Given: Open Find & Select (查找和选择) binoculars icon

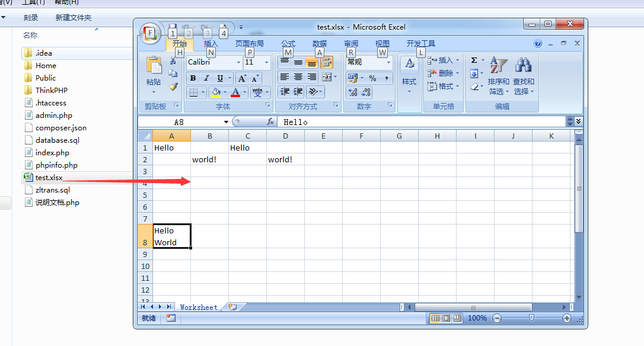Looking at the screenshot, I should tap(525, 66).
